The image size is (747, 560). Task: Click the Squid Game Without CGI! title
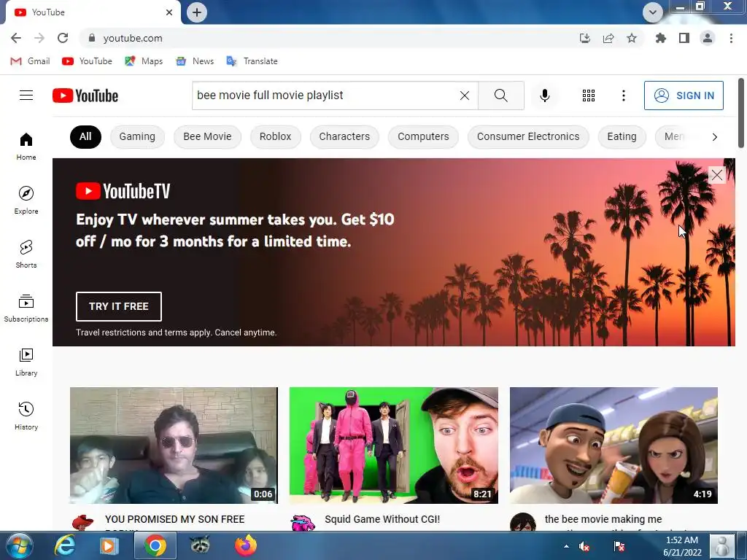tap(382, 519)
